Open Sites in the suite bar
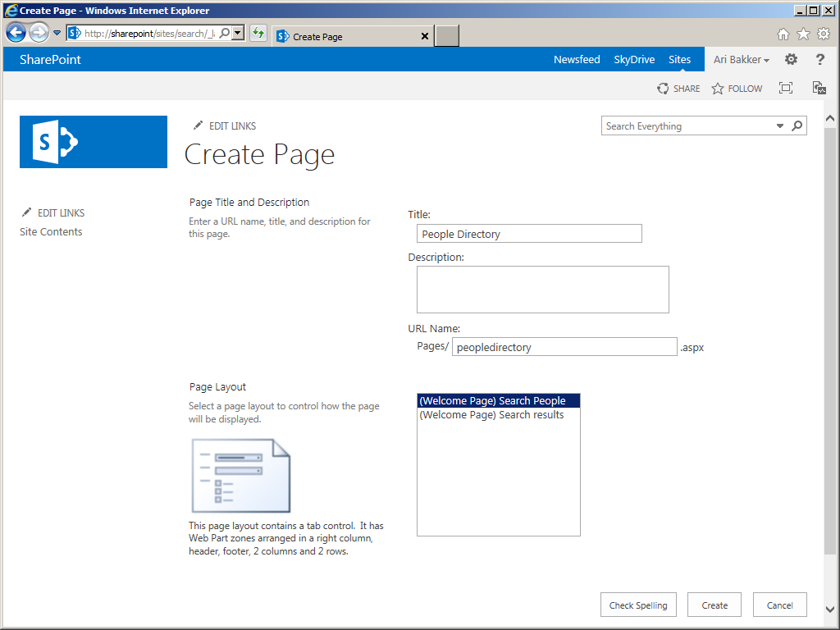Screen dimensions: 840x630 [x=679, y=59]
